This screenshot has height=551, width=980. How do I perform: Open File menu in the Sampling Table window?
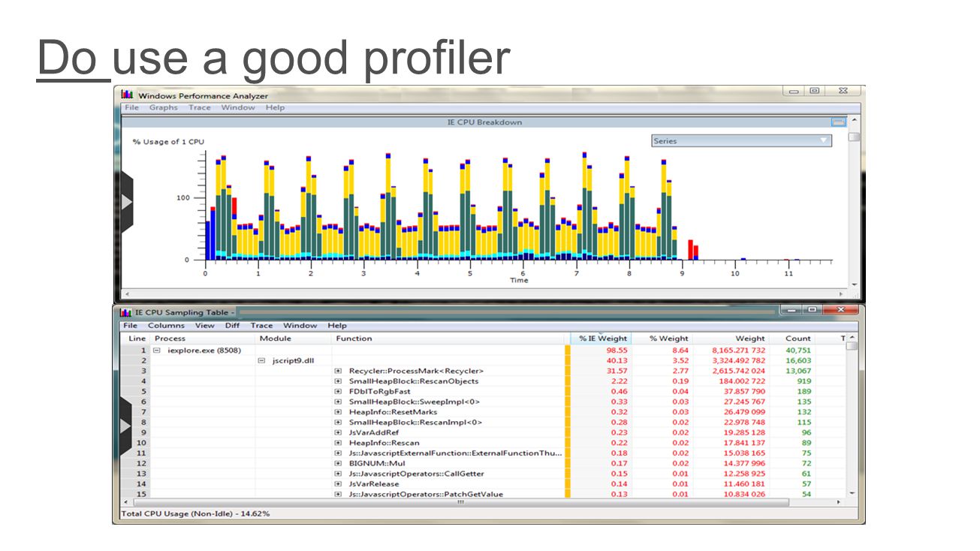tap(131, 326)
